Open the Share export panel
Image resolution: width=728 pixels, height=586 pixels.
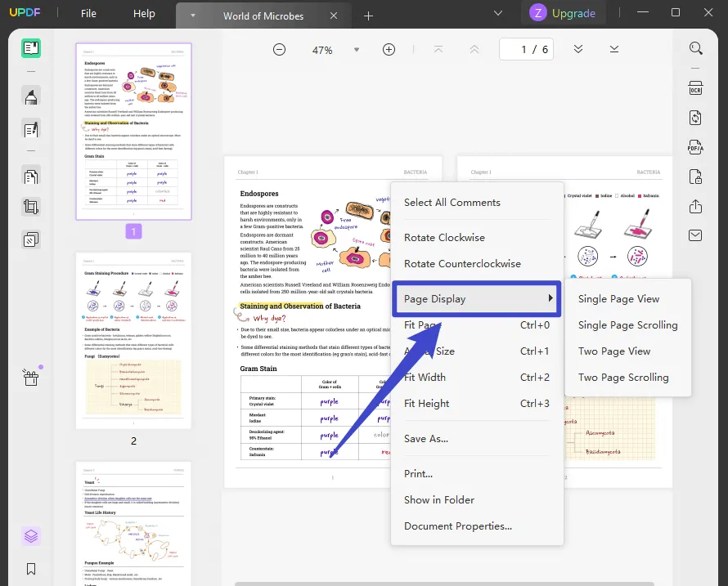point(695,205)
